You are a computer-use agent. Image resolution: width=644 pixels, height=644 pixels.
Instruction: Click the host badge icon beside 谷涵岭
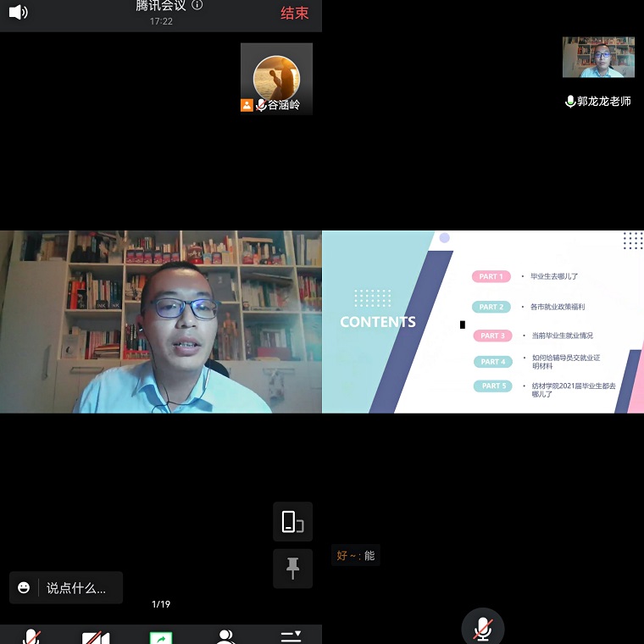point(247,105)
